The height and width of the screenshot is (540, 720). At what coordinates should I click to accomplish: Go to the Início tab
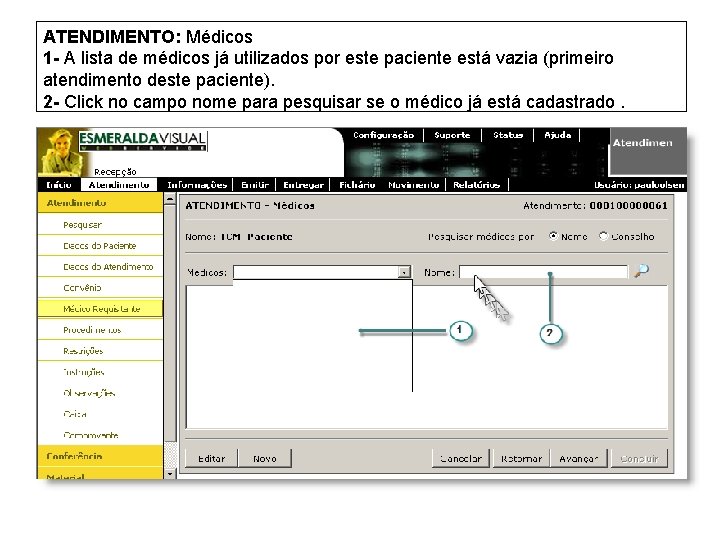59,185
